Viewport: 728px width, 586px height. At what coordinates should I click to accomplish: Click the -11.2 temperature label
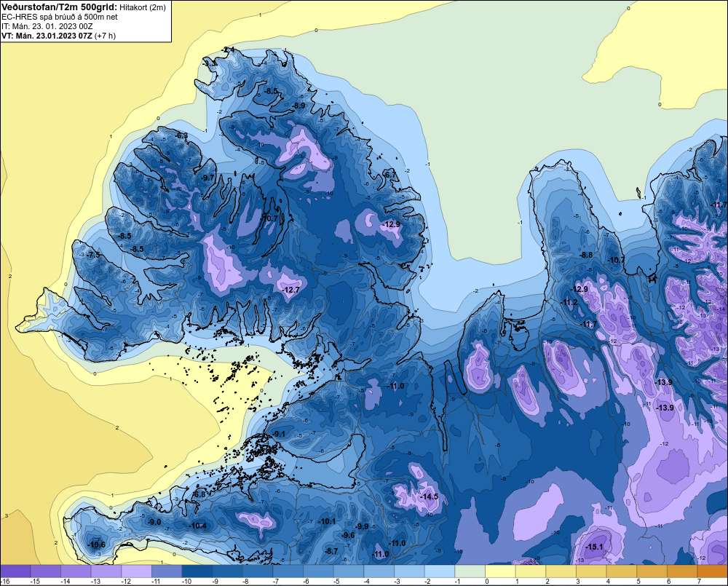(x=569, y=302)
